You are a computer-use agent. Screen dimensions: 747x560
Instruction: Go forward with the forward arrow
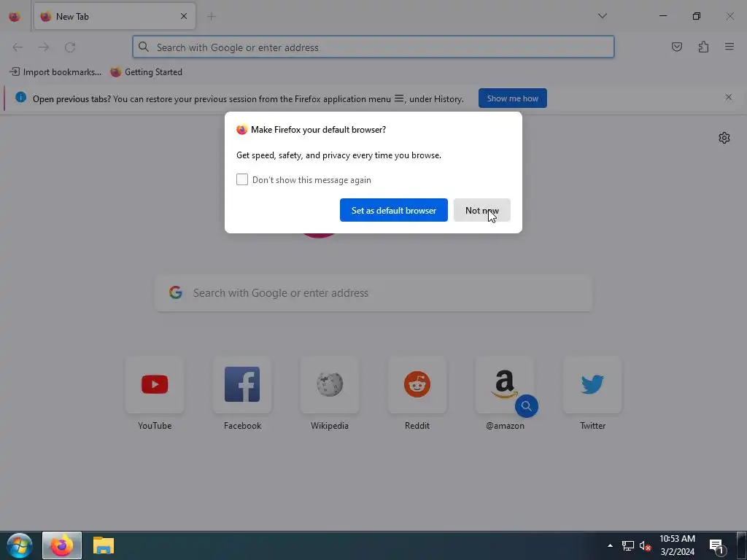pyautogui.click(x=44, y=47)
